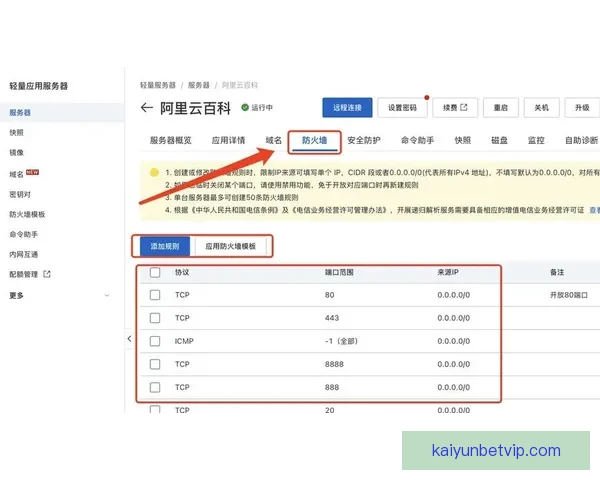
Task: Open the 服务器概览 tab
Action: tap(171, 140)
